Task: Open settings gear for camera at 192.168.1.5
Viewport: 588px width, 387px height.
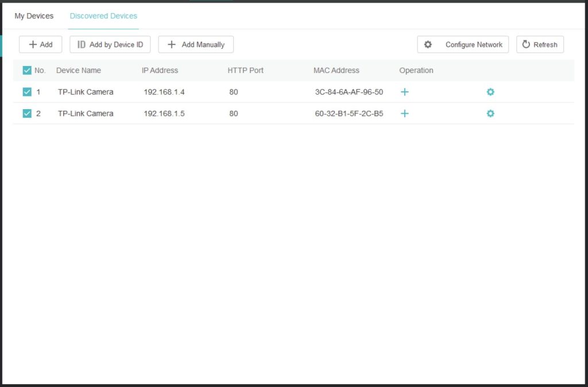Action: tap(490, 113)
